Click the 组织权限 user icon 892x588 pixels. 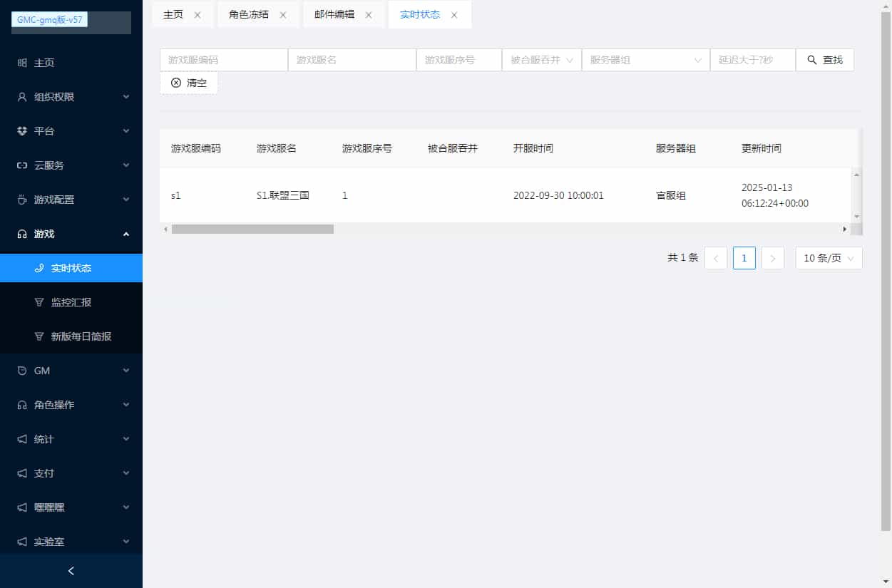coord(22,97)
